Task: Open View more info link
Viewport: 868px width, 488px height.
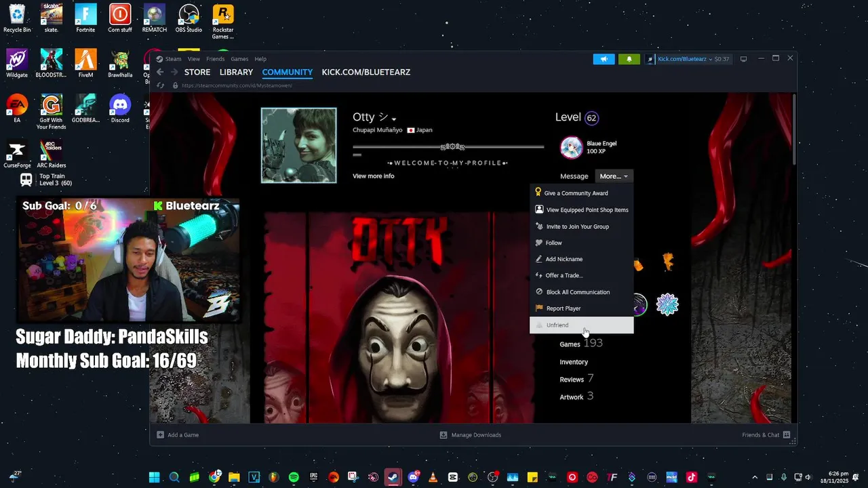Action: point(373,176)
